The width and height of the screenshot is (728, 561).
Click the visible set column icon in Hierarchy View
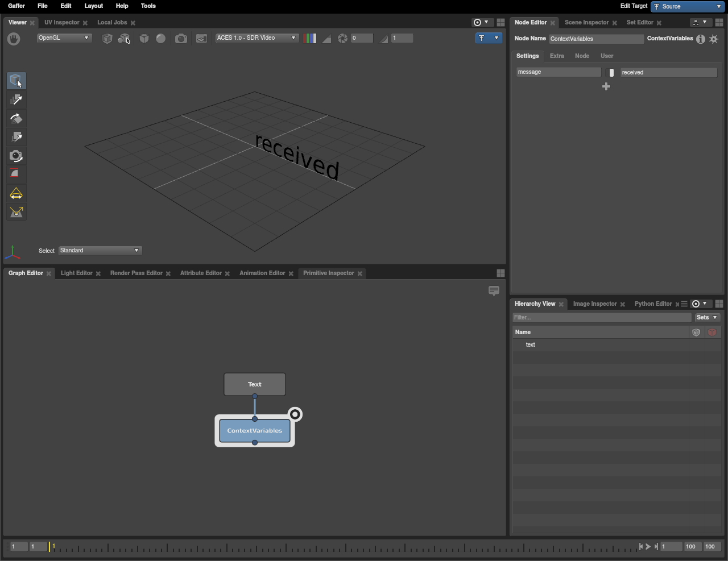pyautogui.click(x=696, y=332)
